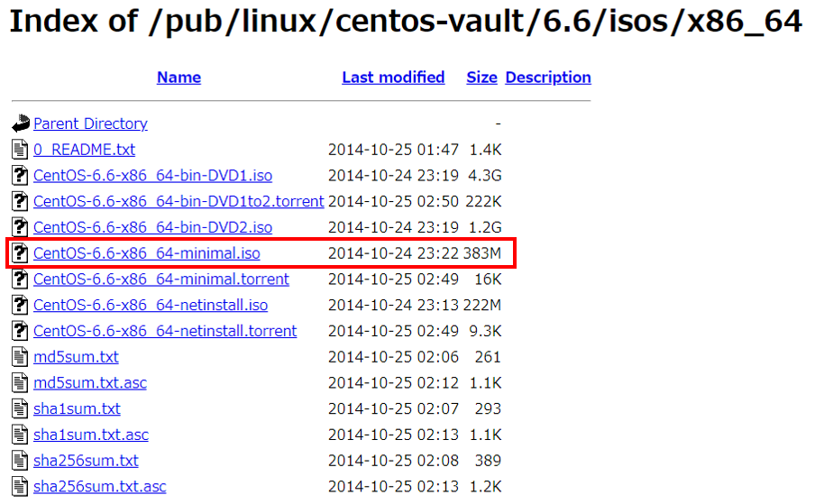Download CentOS-6.6-x86_64-bin-DVD1.iso
The width and height of the screenshot is (815, 504).
pyautogui.click(x=153, y=176)
